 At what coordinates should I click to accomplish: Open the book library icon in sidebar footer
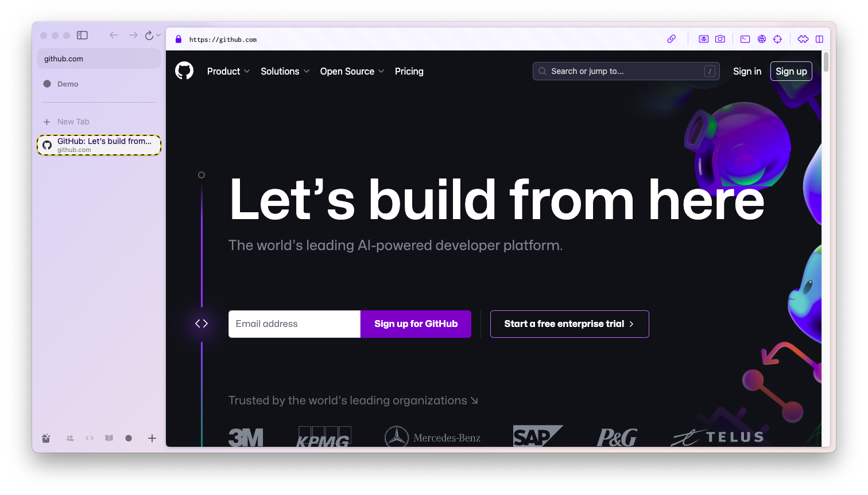pyautogui.click(x=109, y=438)
